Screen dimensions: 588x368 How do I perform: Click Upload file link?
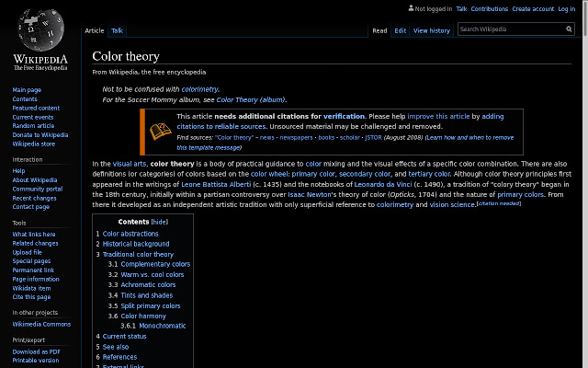pyautogui.click(x=27, y=252)
